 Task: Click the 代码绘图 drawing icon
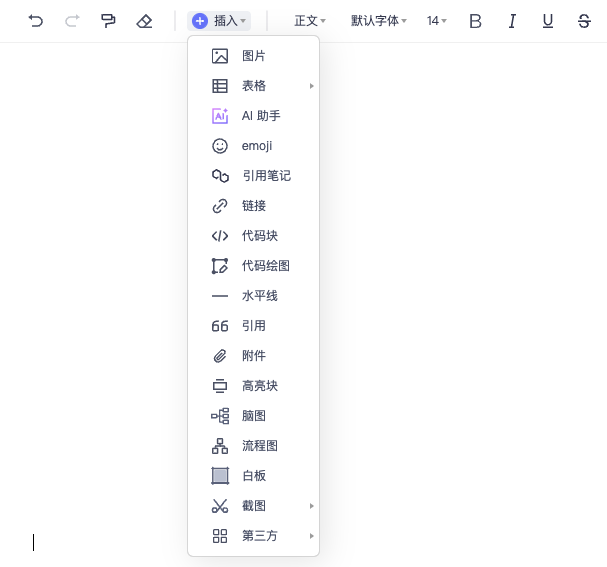coord(220,266)
